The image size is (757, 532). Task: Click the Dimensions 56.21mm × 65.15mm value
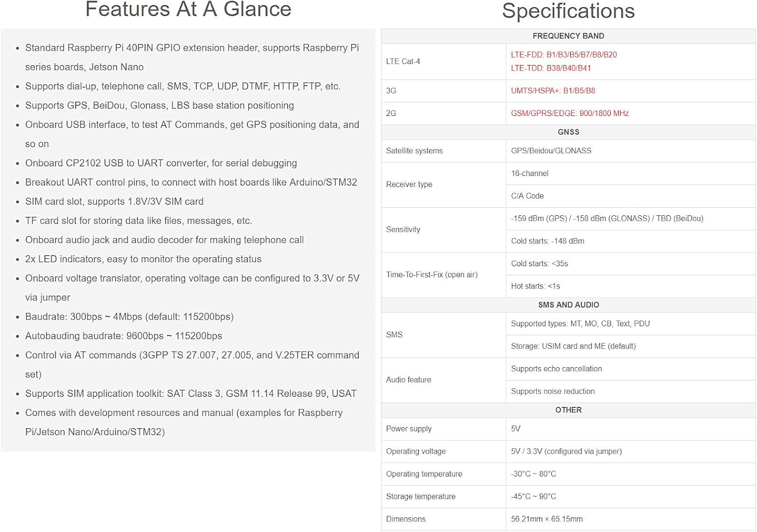tap(547, 519)
